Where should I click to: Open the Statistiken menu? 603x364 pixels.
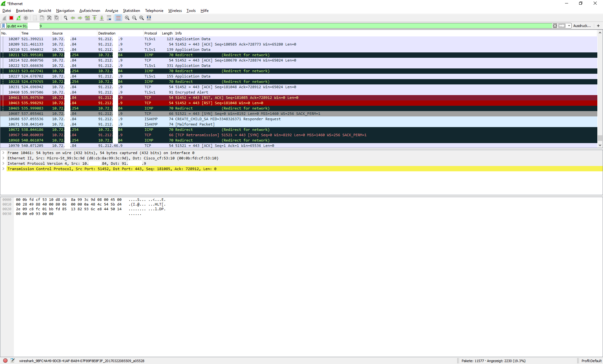click(131, 11)
